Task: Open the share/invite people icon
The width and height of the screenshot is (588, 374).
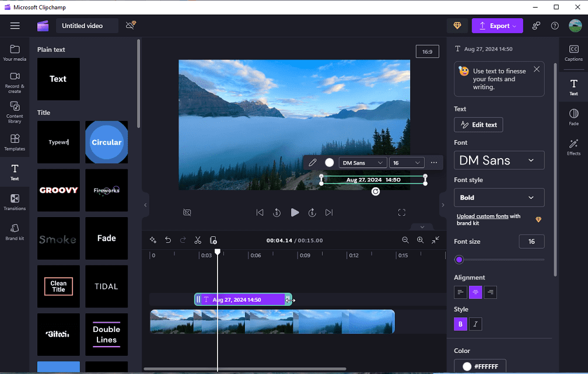Action: 536,26
